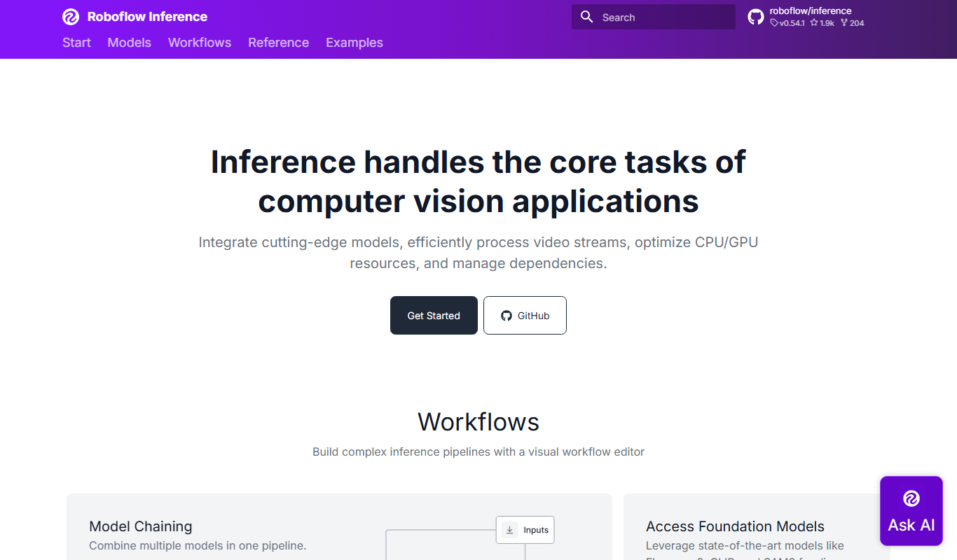Click the search magnifier icon
This screenshot has width=957, height=560.
(587, 17)
